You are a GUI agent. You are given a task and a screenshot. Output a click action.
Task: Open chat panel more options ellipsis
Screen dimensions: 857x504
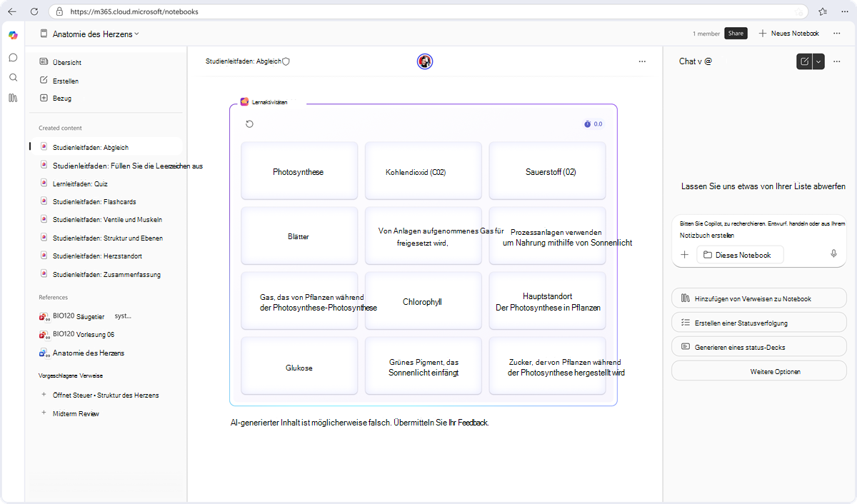pos(836,61)
